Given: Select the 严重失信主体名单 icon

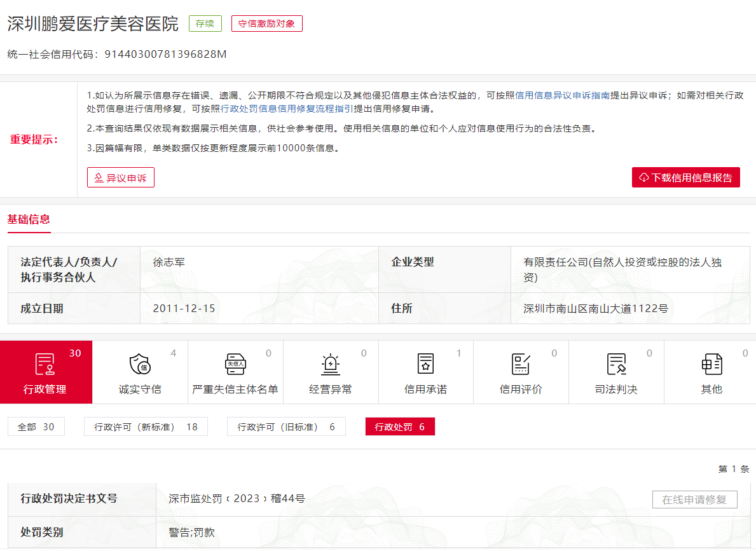Looking at the screenshot, I should (x=235, y=364).
